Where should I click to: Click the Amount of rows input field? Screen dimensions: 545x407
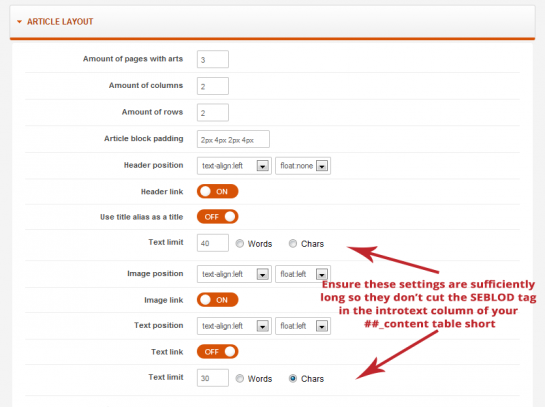tap(213, 112)
